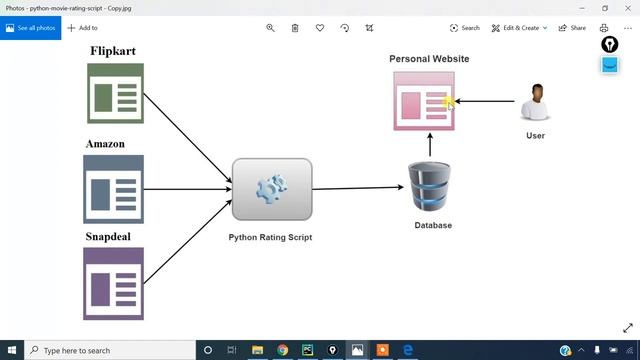
Task: Click the help question-mark tray icon
Action: pyautogui.click(x=565, y=350)
